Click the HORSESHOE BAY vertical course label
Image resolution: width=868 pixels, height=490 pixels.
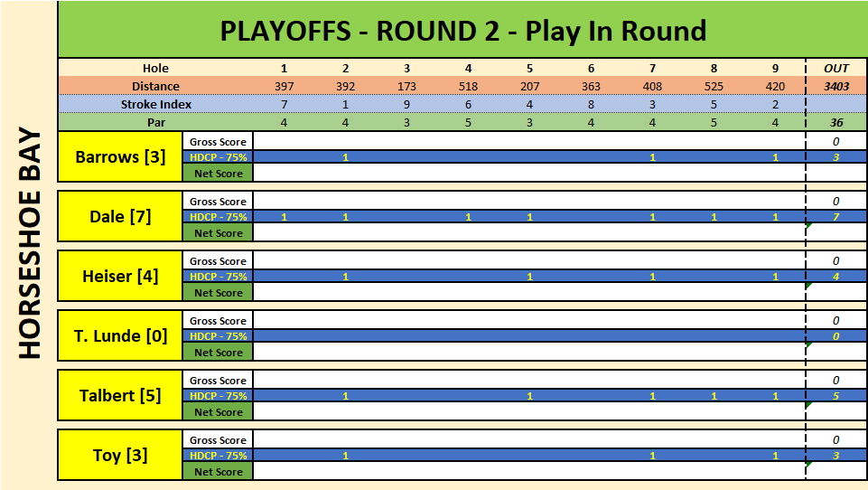coord(30,242)
